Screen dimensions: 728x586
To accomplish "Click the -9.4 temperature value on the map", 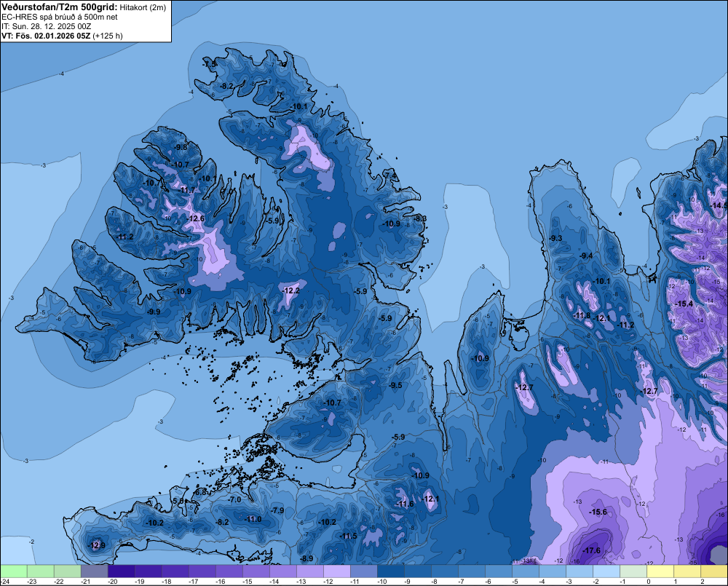I will (x=586, y=256).
